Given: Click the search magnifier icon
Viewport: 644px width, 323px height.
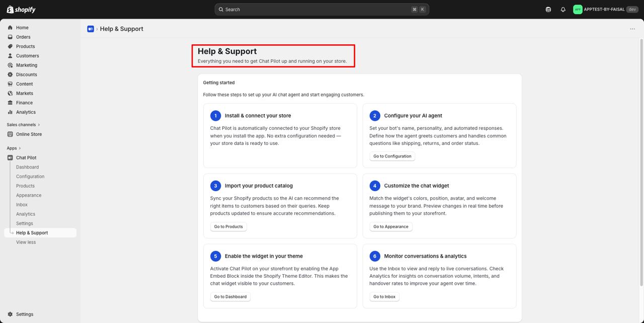Looking at the screenshot, I should (221, 10).
